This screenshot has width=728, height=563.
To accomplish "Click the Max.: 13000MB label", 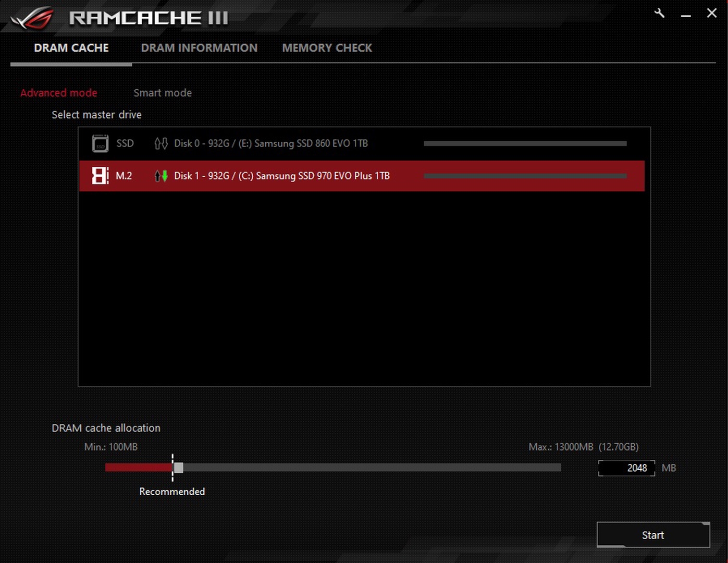I will (584, 447).
